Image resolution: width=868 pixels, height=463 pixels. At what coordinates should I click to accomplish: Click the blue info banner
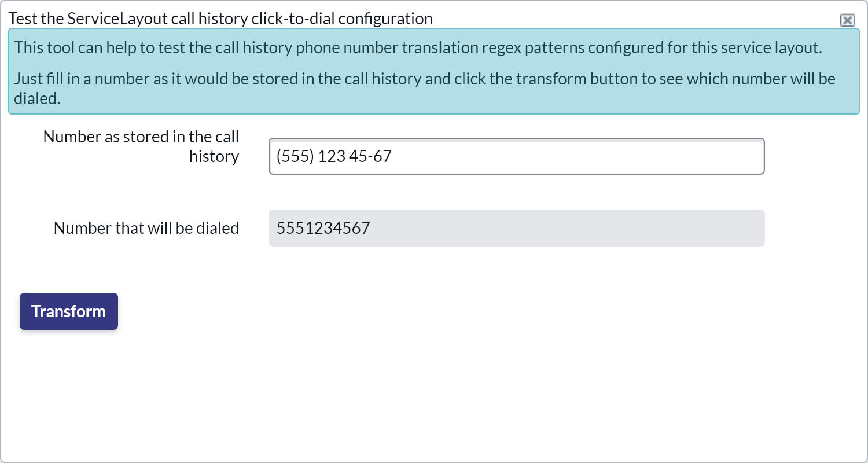click(433, 71)
